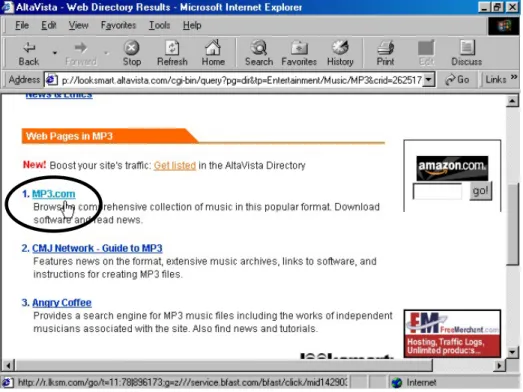Click vertical scrollbar down arrow
Viewport: 523px width, 392px height.
tap(512, 352)
